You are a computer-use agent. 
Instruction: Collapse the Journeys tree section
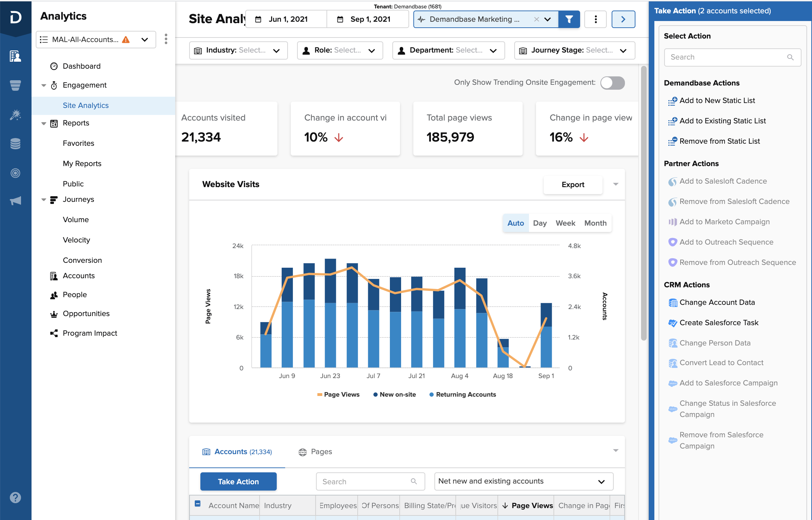[x=44, y=200]
